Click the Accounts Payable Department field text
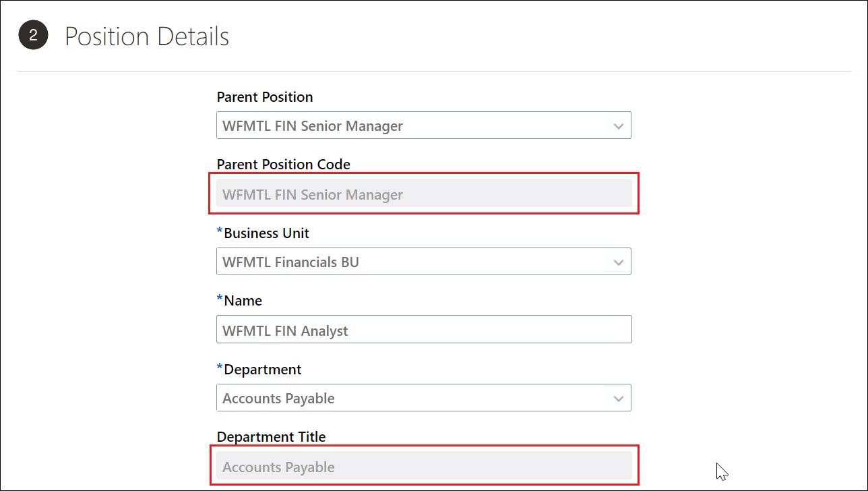 tap(278, 399)
